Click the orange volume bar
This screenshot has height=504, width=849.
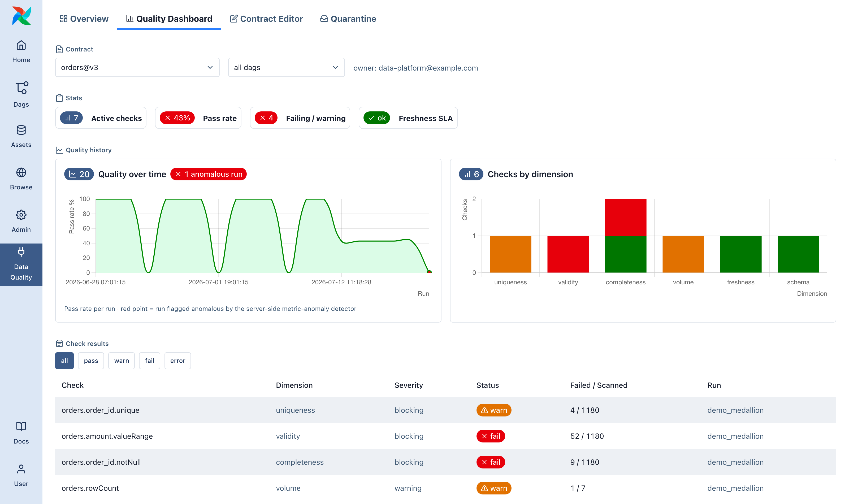coord(683,254)
